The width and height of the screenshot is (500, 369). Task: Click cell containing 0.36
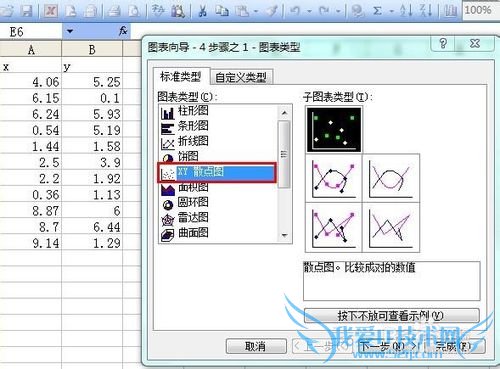tap(31, 195)
